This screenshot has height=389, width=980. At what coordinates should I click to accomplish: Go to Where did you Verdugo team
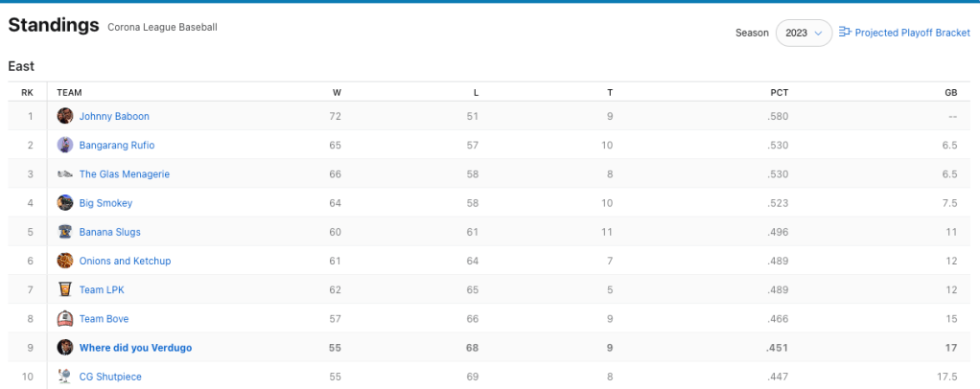(135, 348)
